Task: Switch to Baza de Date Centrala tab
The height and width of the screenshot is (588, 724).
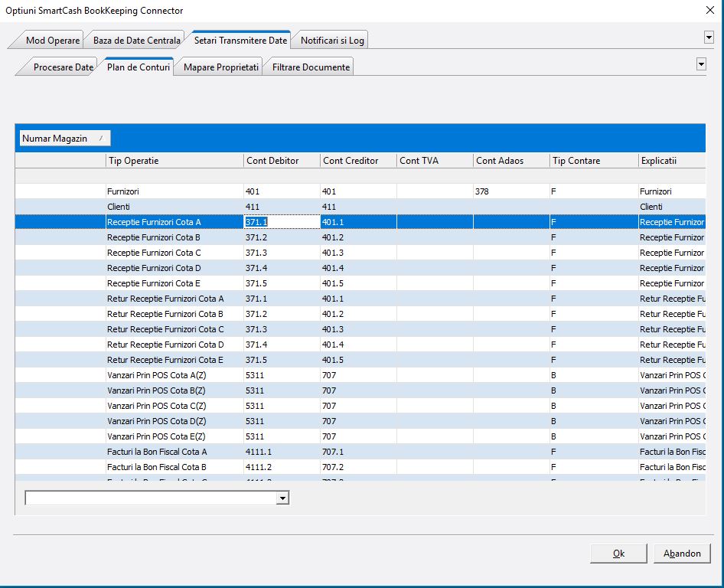Action: pos(136,40)
